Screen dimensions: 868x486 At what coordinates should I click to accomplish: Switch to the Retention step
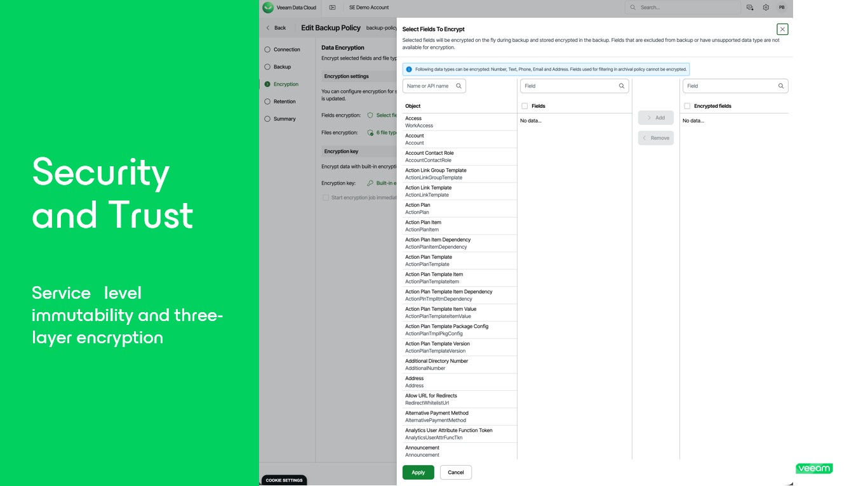284,102
